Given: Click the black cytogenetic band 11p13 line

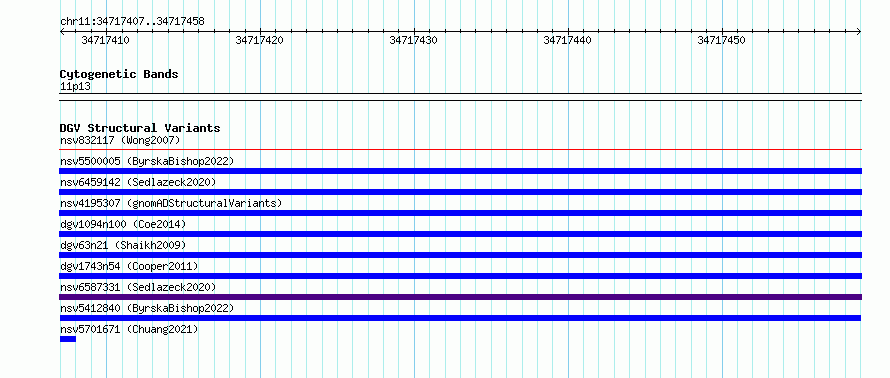Looking at the screenshot, I should point(460,97).
